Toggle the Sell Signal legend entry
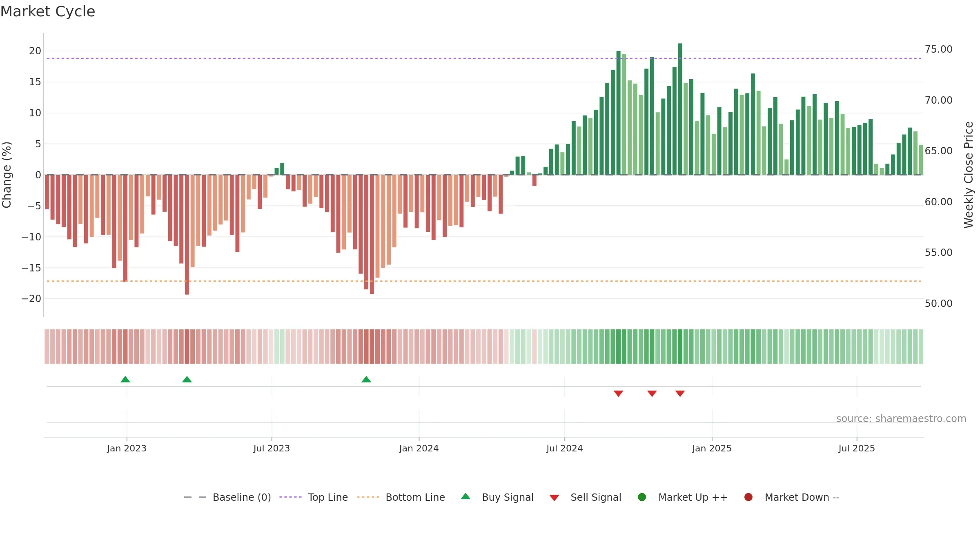 [585, 497]
